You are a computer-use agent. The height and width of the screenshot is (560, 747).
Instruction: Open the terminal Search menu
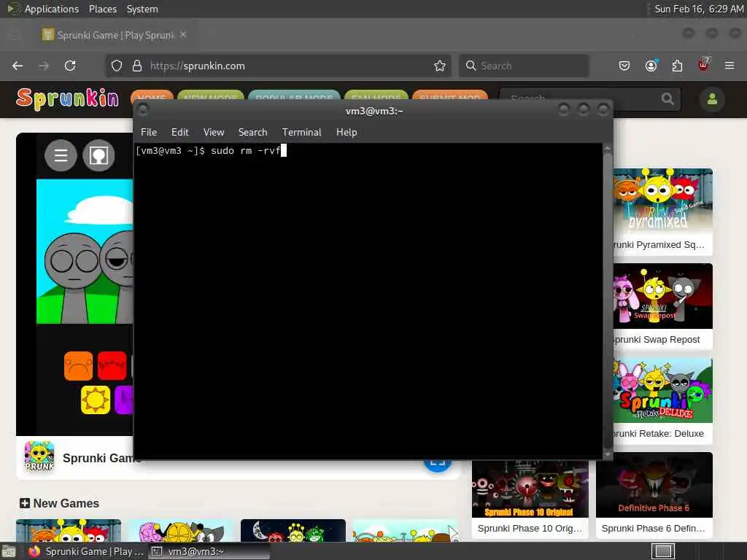252,133
